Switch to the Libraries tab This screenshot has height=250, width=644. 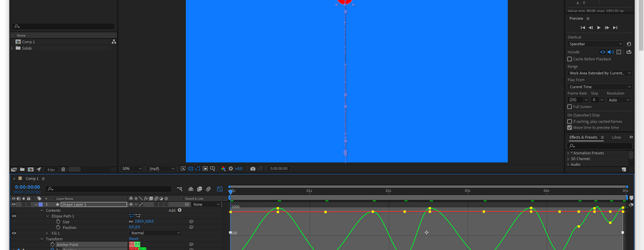(x=616, y=137)
